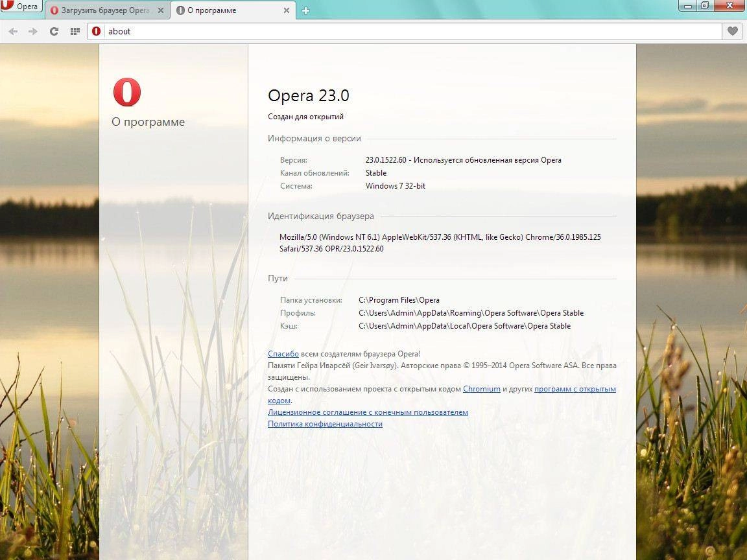Viewport: 747px width, 560px height.
Task: Click the Local cache path text
Action: click(x=464, y=326)
